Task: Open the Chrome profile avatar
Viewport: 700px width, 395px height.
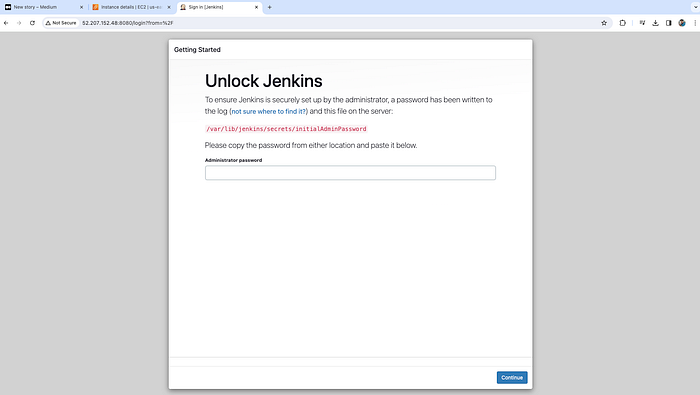Action: pos(682,23)
